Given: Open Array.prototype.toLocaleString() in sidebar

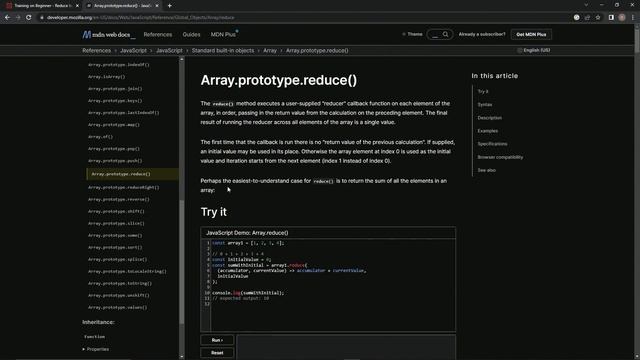Looking at the screenshot, I should click(127, 271).
